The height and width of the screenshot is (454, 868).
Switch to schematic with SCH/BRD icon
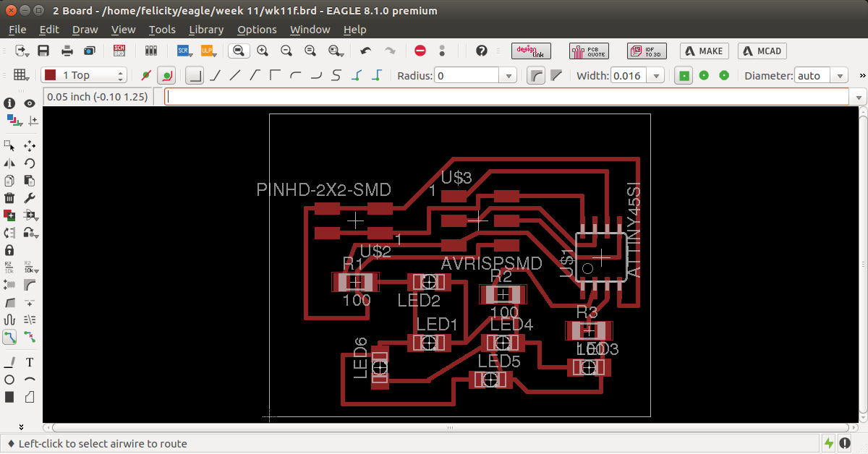[x=120, y=51]
